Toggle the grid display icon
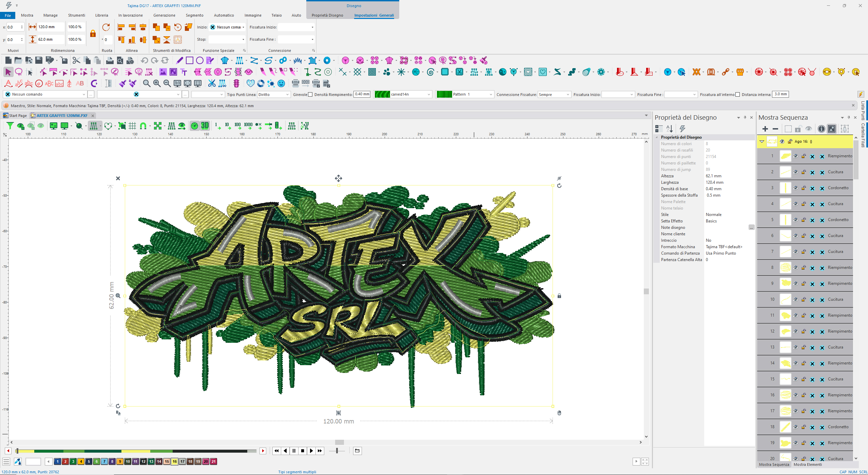The width and height of the screenshot is (868, 475). pyautogui.click(x=132, y=126)
